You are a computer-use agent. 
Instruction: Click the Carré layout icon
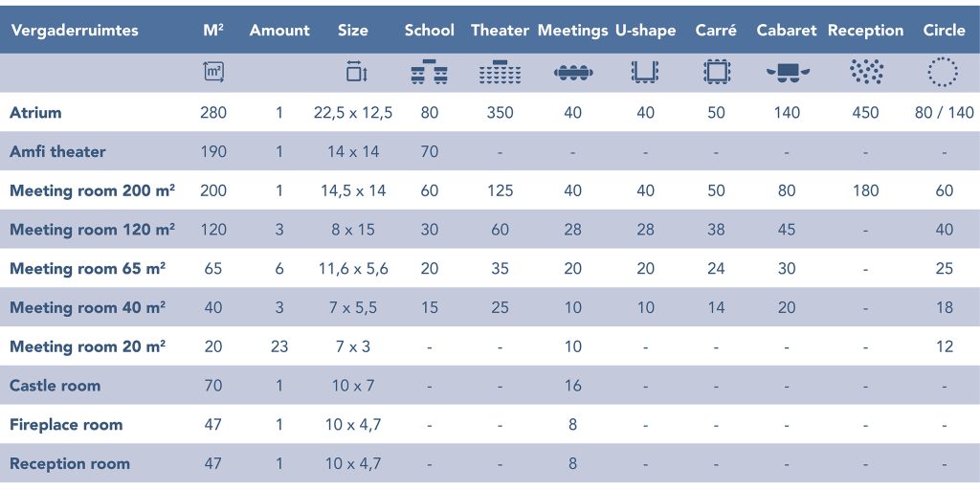pos(716,72)
